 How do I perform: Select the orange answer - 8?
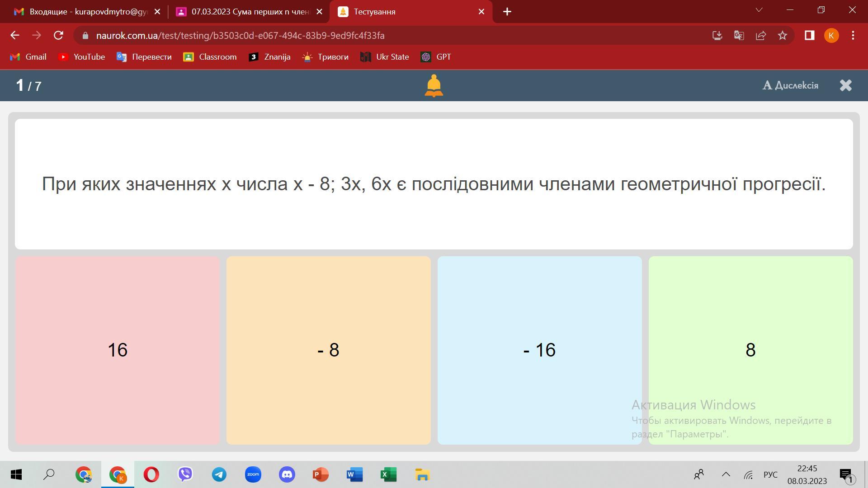328,350
